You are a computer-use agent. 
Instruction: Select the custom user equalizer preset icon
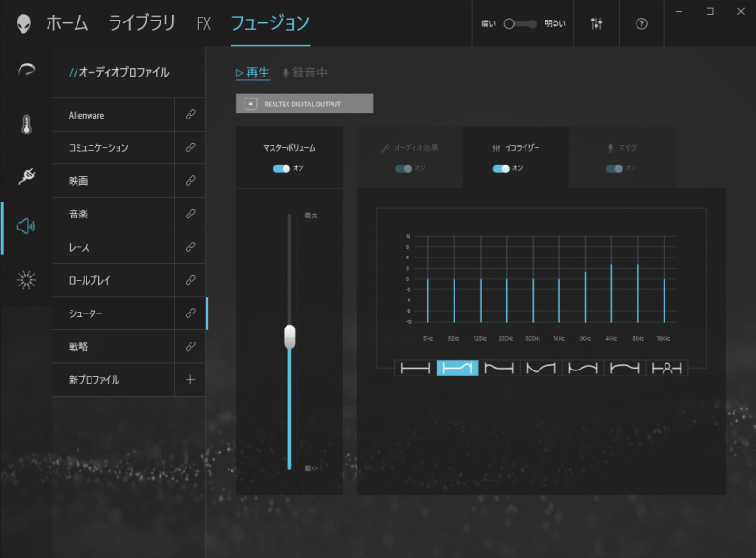pos(666,369)
